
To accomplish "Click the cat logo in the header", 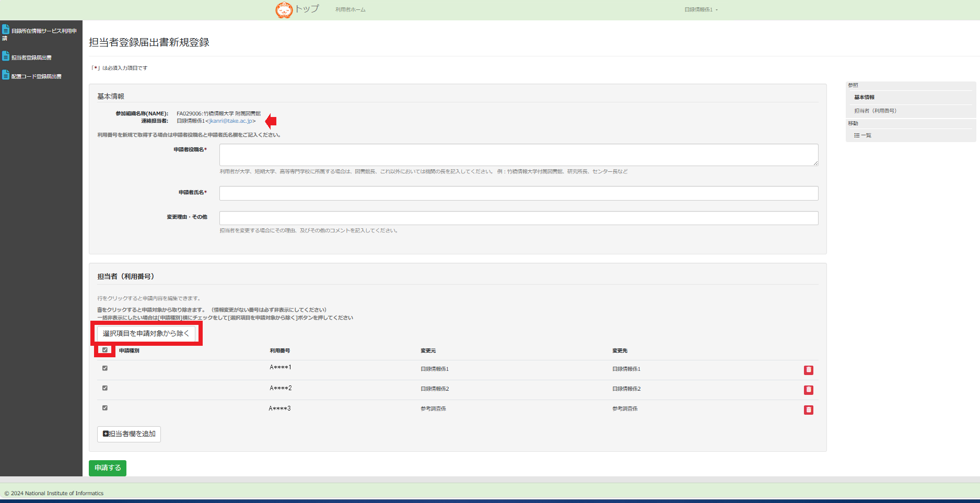I will click(284, 9).
